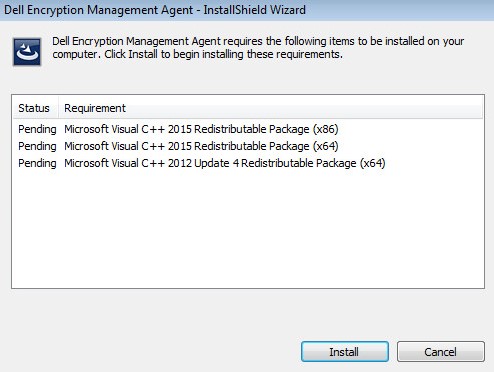Click the (x86) text in the first row
This screenshot has width=494, height=372.
click(326, 129)
